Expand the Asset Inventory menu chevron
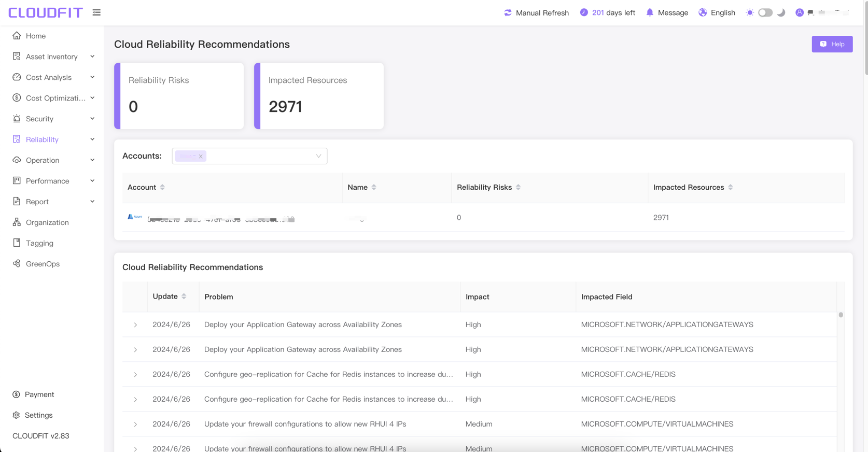The height and width of the screenshot is (452, 868). (x=92, y=56)
